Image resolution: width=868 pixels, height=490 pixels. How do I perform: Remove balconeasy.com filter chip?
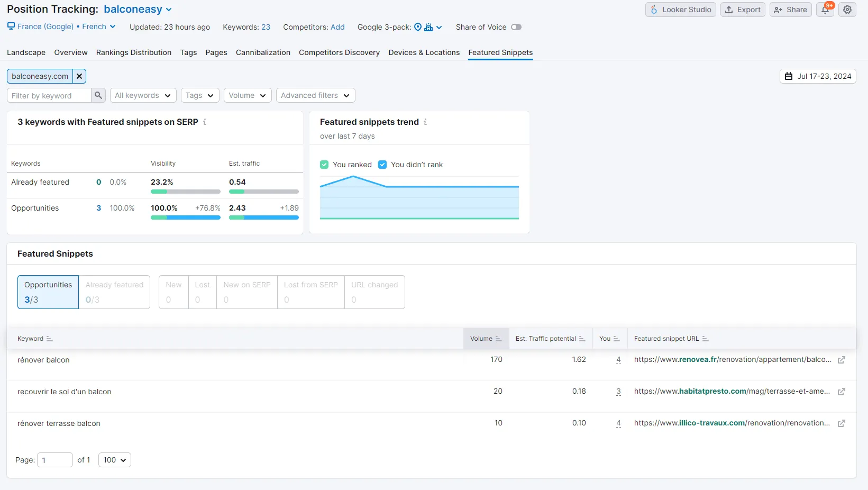[x=79, y=76]
